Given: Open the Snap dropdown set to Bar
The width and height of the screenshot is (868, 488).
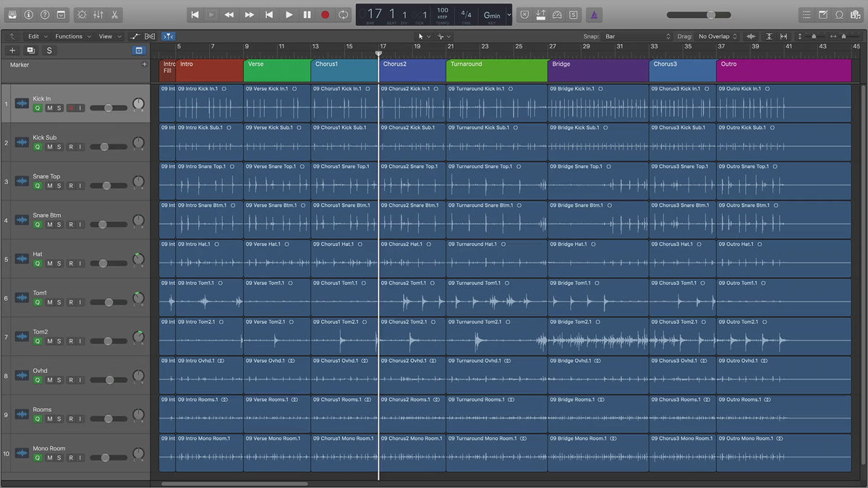Looking at the screenshot, I should pos(638,36).
